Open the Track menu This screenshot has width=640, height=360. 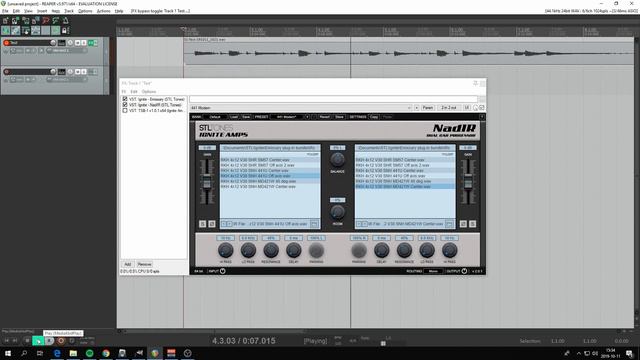pos(69,11)
